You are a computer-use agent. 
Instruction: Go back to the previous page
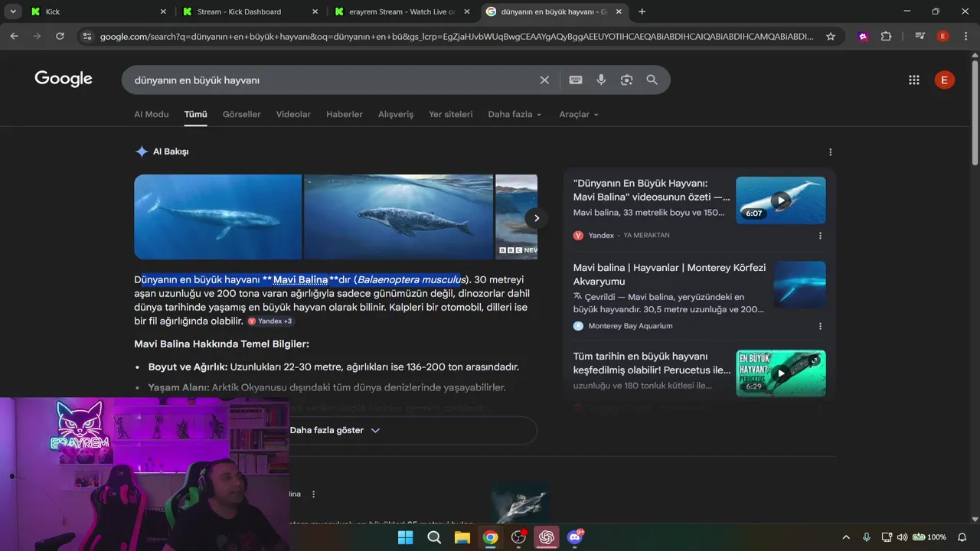14,36
